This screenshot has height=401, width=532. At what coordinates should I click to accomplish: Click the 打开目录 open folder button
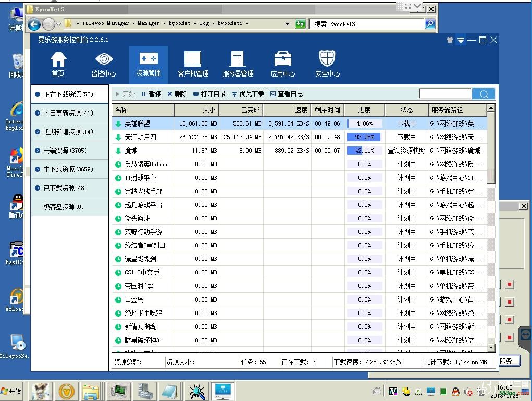pos(209,94)
